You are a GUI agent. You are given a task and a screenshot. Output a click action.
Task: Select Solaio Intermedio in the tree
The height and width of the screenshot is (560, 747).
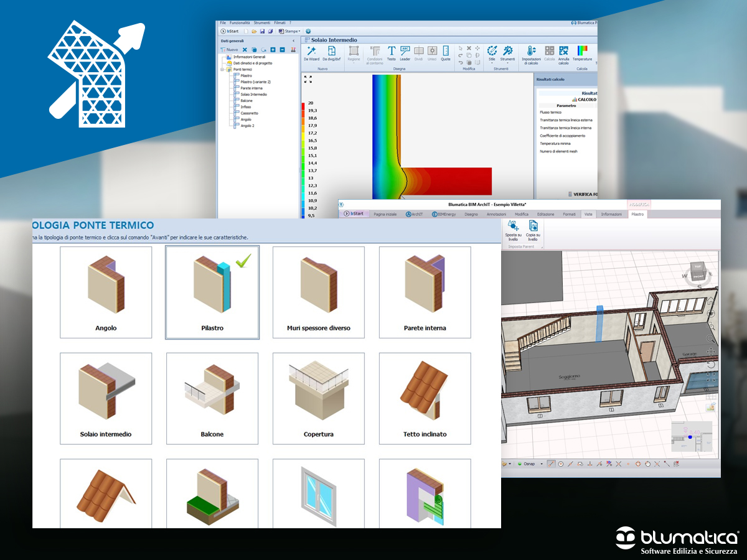point(253,95)
